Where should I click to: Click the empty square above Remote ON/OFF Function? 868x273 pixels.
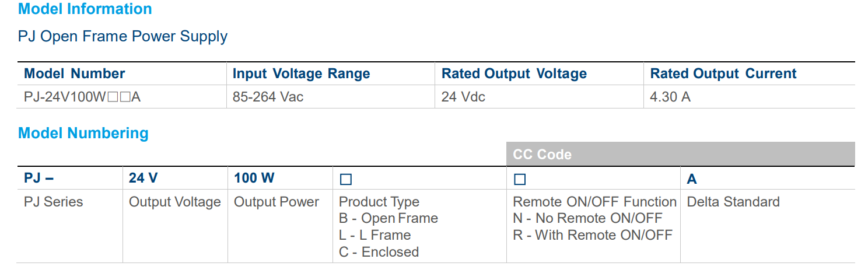click(x=519, y=179)
